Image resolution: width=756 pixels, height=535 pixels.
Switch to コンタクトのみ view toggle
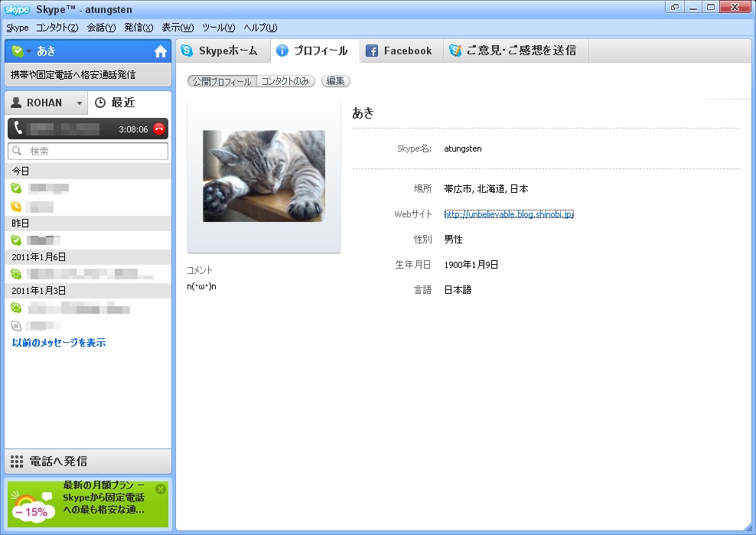(285, 82)
